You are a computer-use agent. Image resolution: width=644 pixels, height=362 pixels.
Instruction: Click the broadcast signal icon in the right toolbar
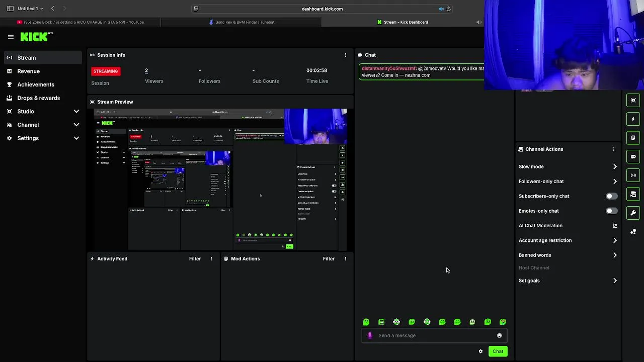coord(633,175)
